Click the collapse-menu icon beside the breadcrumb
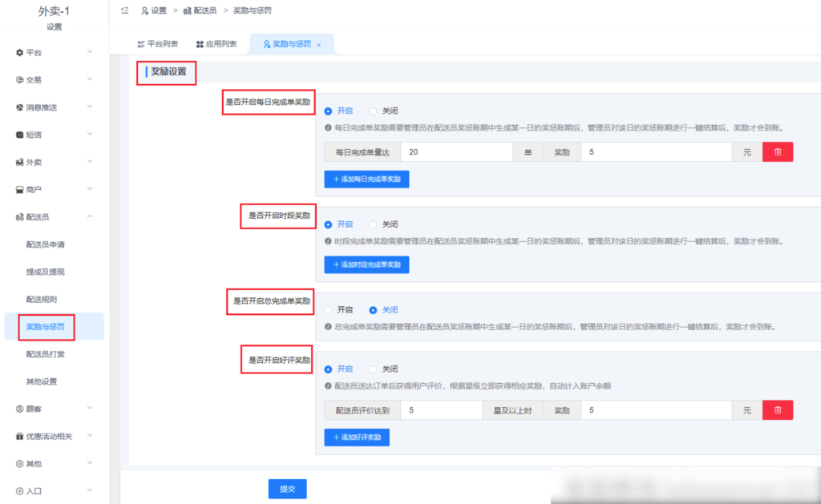This screenshot has height=504, width=821. coord(123,10)
